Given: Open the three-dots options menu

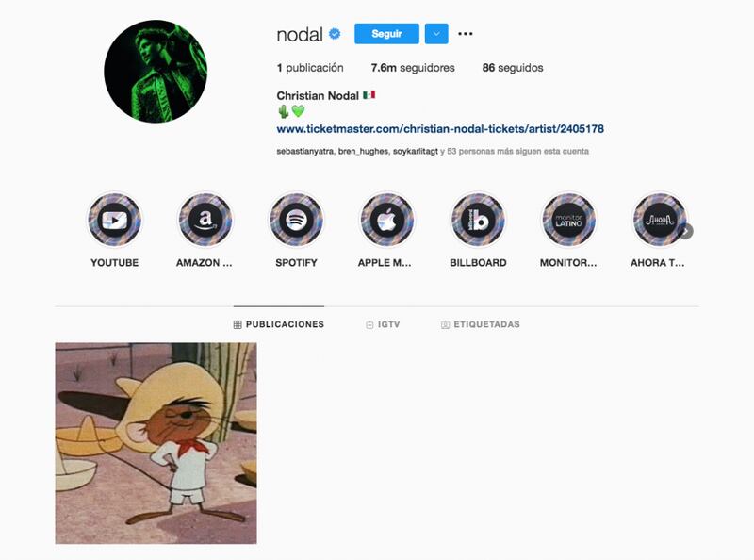Looking at the screenshot, I should click(x=465, y=34).
